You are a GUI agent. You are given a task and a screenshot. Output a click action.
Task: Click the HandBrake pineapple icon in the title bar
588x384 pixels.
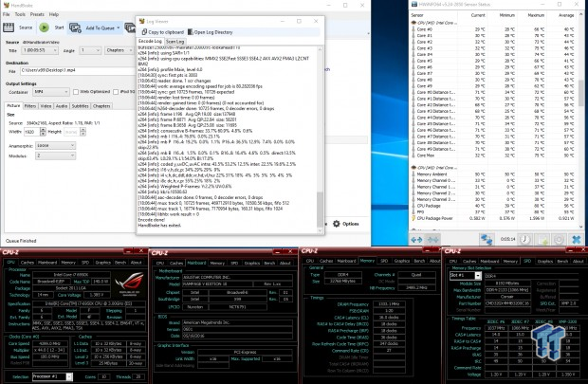point(6,6)
